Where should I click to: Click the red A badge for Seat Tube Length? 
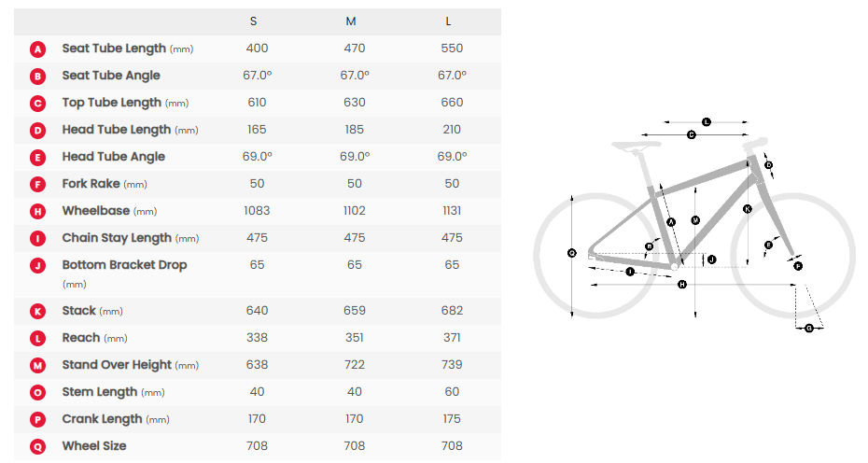[x=38, y=49]
